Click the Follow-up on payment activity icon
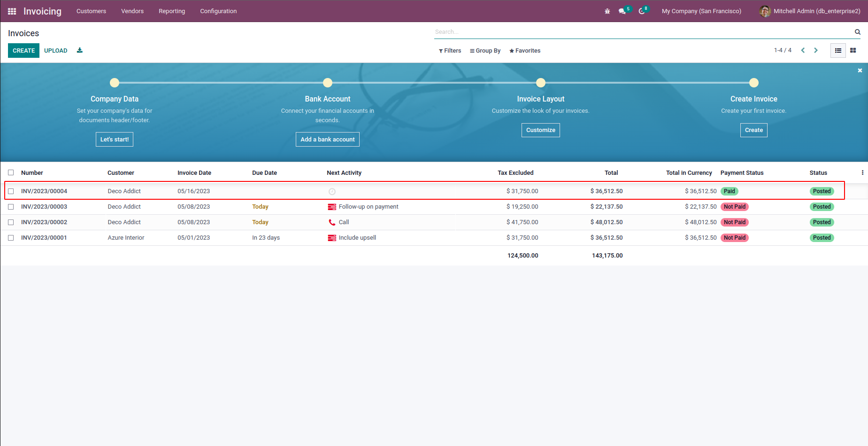Image resolution: width=868 pixels, height=446 pixels. [332, 207]
